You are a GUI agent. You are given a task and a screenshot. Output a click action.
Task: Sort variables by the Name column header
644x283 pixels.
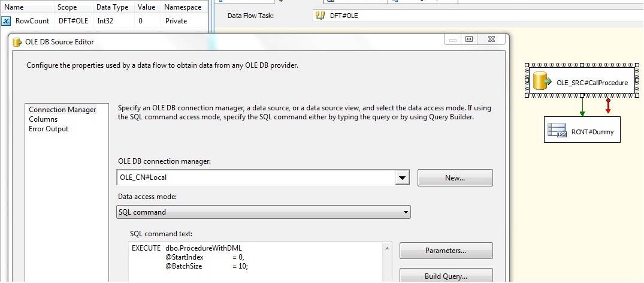pyautogui.click(x=14, y=7)
